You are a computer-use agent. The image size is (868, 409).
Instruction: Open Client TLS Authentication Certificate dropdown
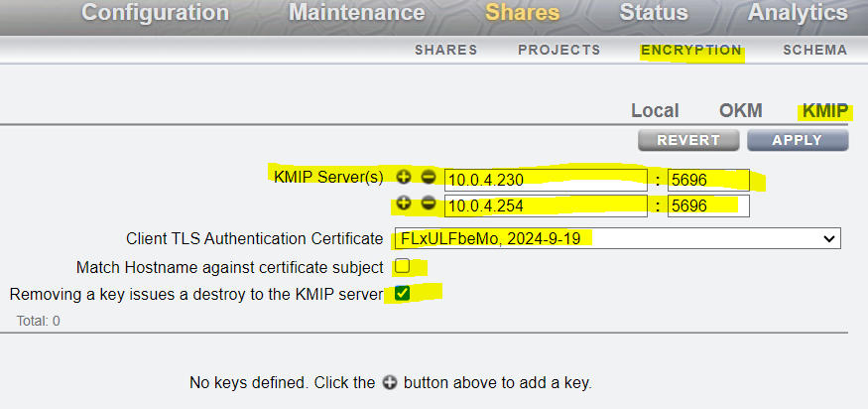click(x=617, y=238)
